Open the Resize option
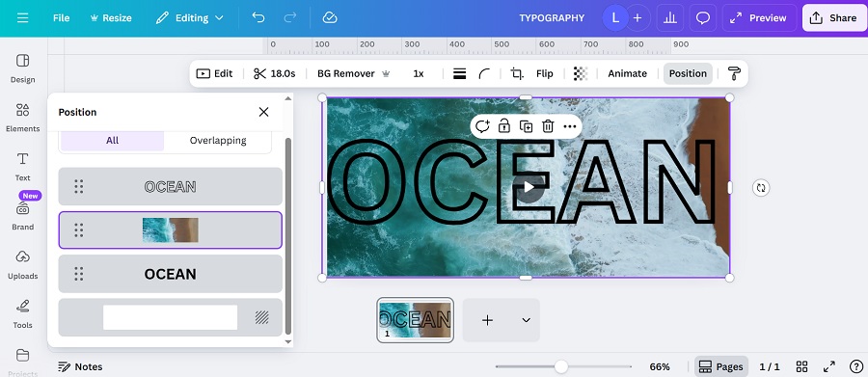The height and width of the screenshot is (377, 868). pos(111,17)
